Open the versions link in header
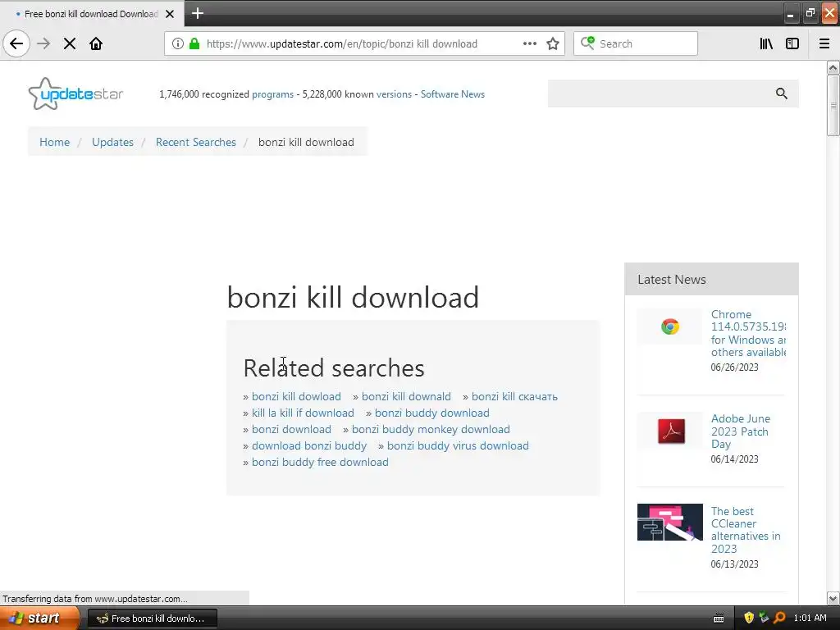Viewport: 840px width, 630px height. pyautogui.click(x=395, y=94)
